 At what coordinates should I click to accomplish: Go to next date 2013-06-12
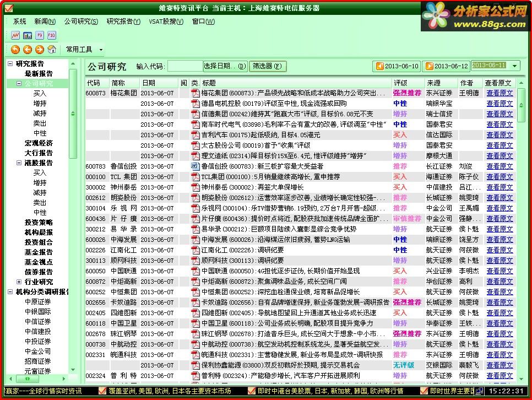(446, 66)
